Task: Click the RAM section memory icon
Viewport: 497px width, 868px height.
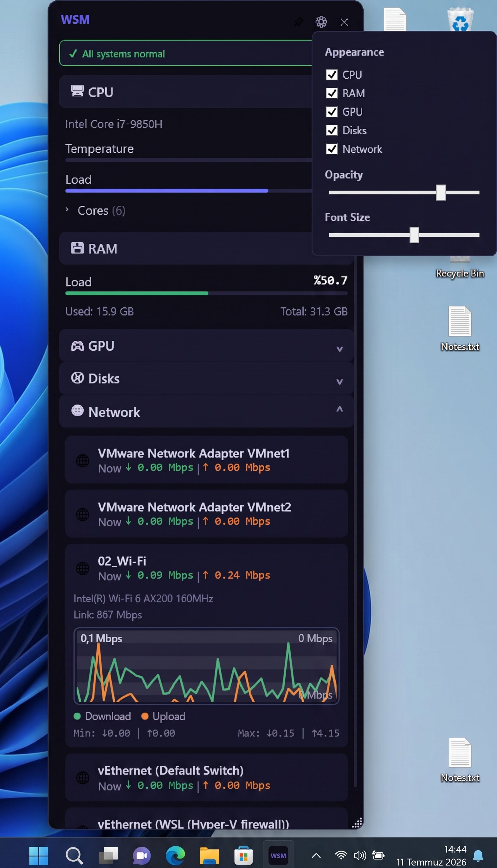Action: (77, 248)
